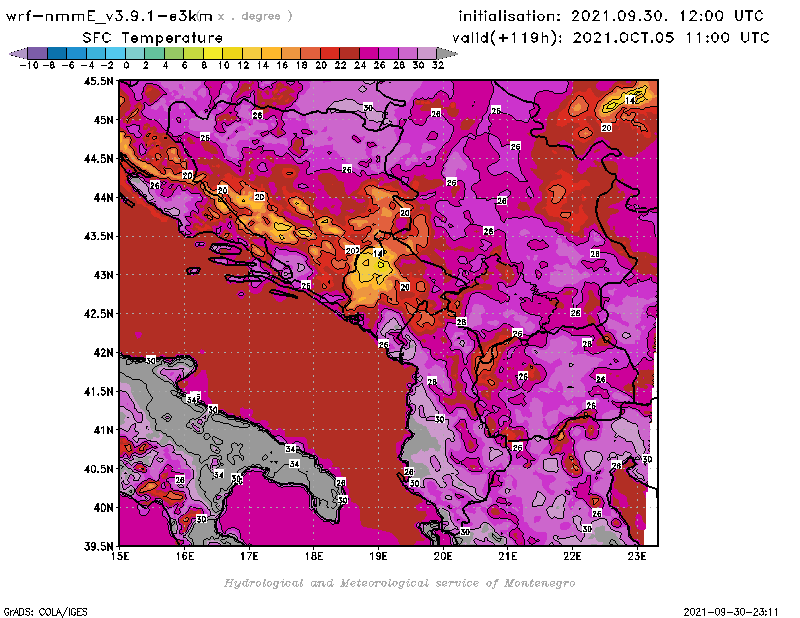Click the timestamp '2021-09-30-23:11'
The height and width of the screenshot is (618, 800).
click(x=731, y=612)
